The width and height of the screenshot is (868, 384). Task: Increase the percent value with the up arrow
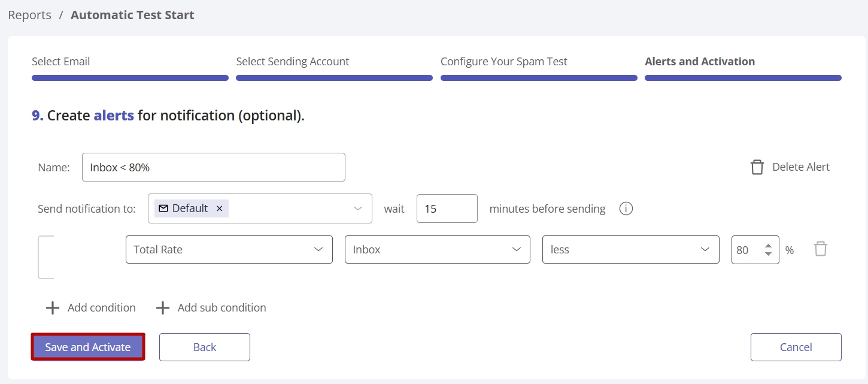[768, 246]
